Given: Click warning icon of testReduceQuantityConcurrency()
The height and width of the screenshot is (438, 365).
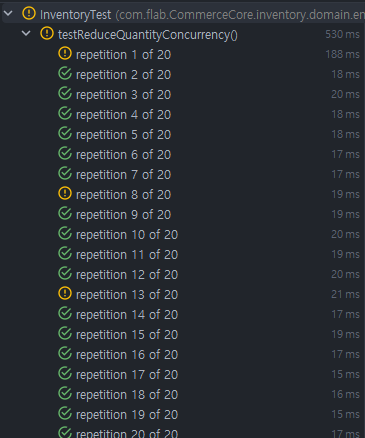Looking at the screenshot, I should [x=47, y=33].
